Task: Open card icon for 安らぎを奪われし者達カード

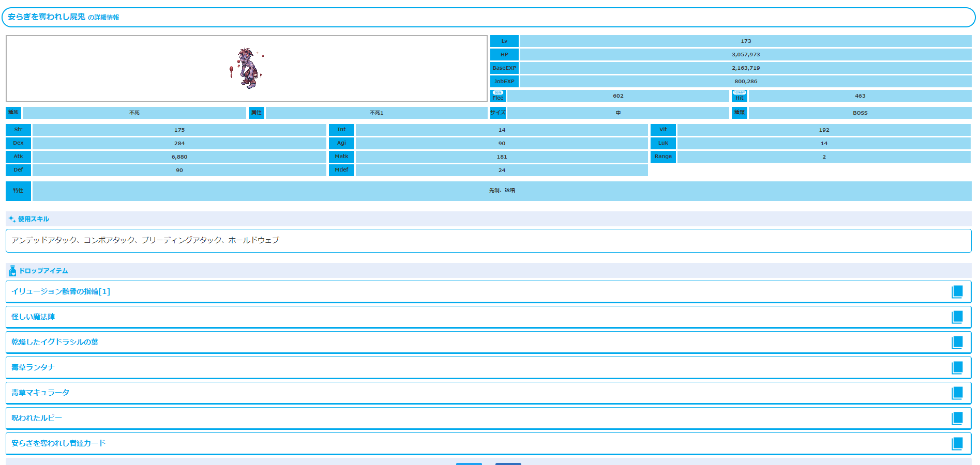Action: [957, 444]
